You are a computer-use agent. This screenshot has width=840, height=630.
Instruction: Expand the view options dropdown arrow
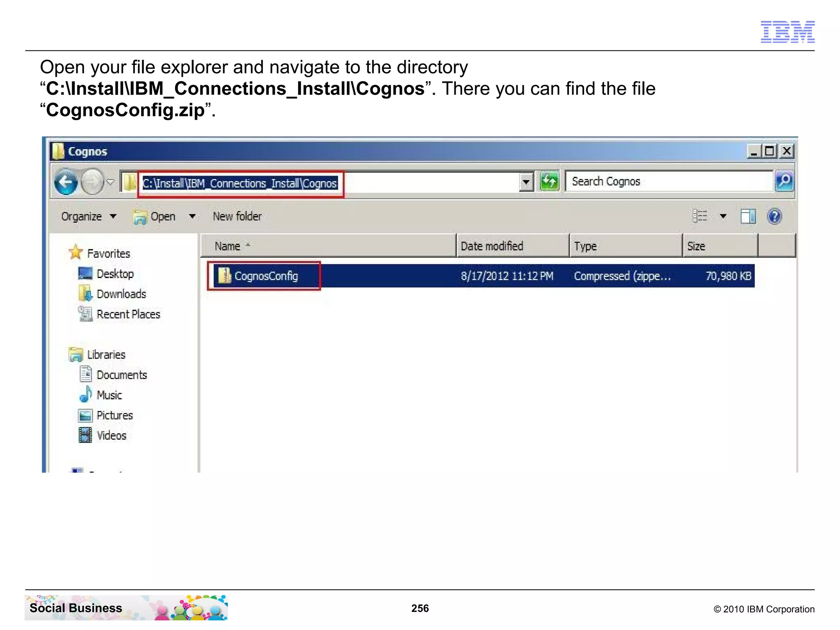[723, 216]
